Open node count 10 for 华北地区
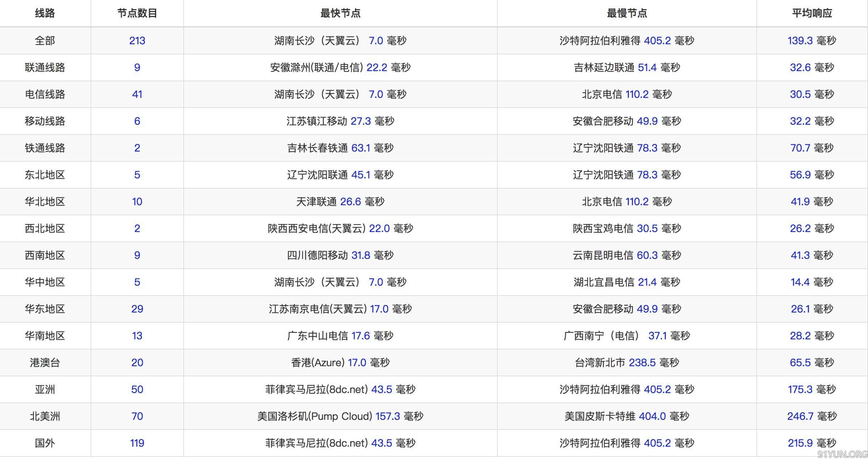Screen dimensions: 868x459 point(137,201)
